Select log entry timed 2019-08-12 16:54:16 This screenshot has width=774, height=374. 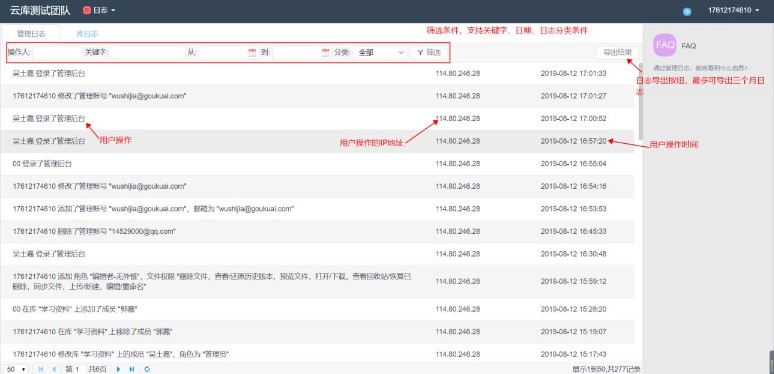(x=317, y=187)
